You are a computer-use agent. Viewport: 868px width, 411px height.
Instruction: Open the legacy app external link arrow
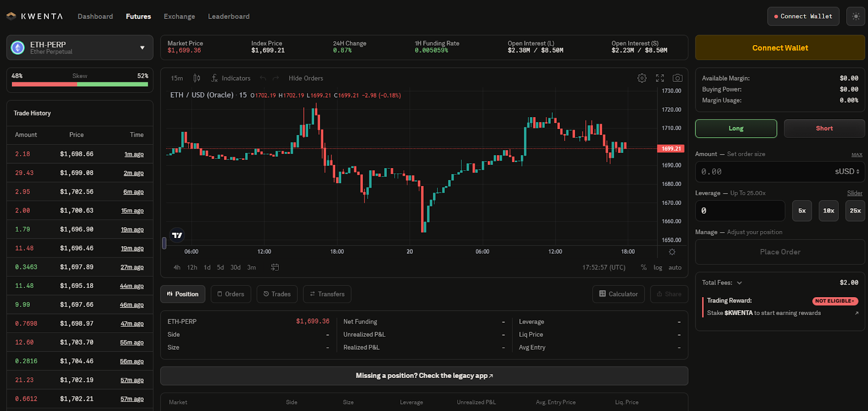click(x=491, y=376)
